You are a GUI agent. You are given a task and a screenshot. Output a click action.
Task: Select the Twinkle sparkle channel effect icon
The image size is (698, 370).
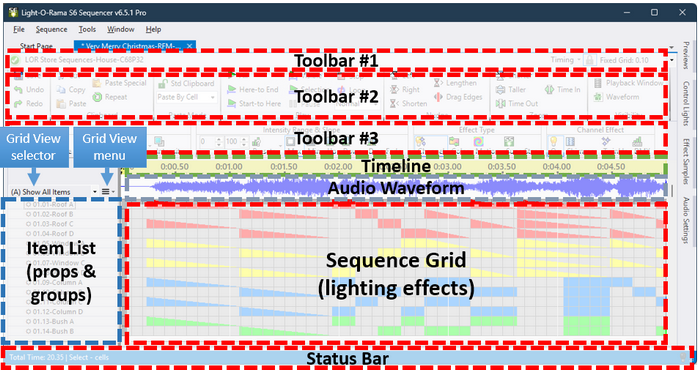pos(606,142)
